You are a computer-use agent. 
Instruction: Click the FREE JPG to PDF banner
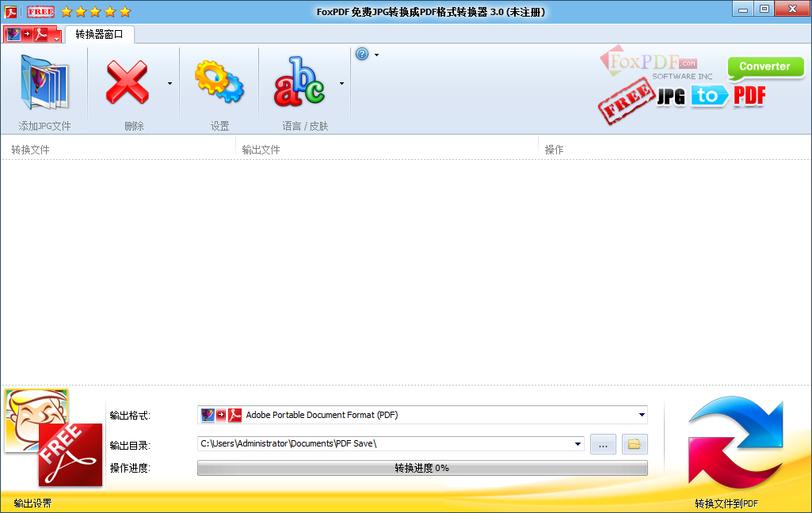point(681,101)
